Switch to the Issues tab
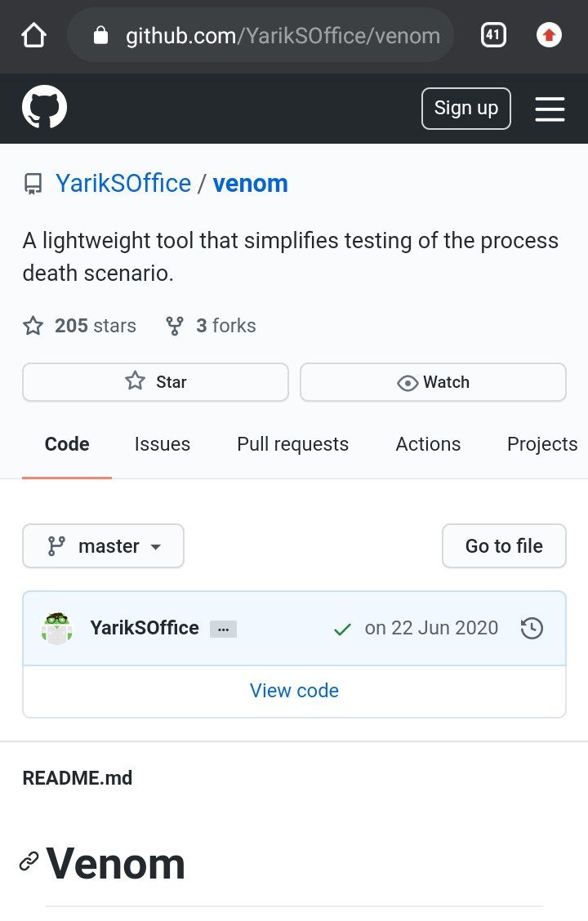 coord(163,444)
